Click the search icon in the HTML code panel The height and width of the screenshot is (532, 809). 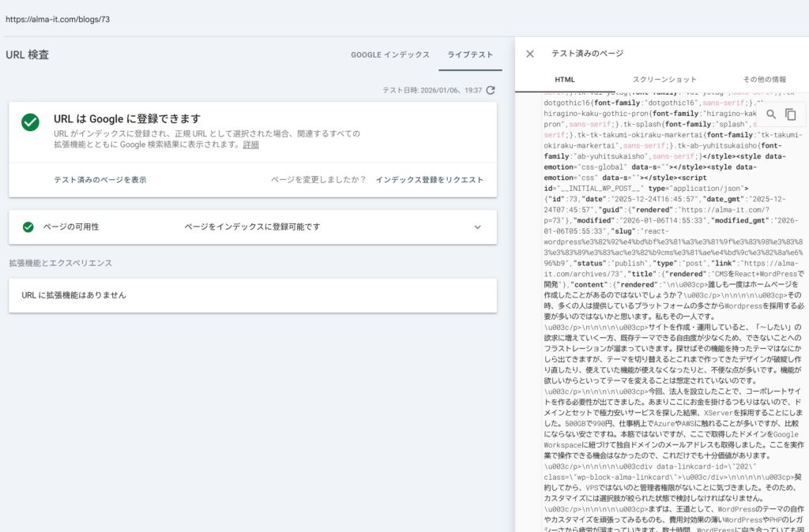click(771, 114)
